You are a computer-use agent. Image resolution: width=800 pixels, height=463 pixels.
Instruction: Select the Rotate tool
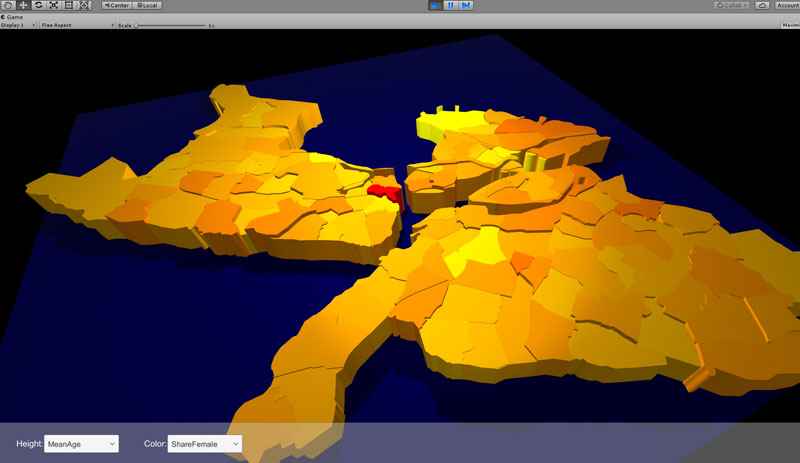[38, 5]
